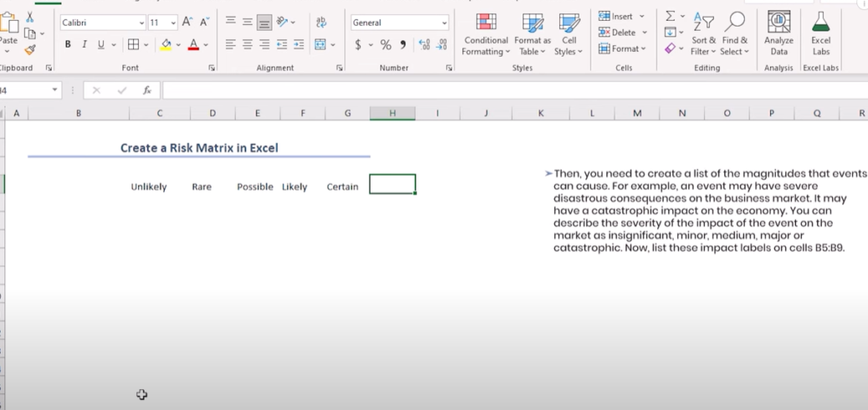868x410 pixels.
Task: Apply the red font color
Action: click(x=193, y=44)
